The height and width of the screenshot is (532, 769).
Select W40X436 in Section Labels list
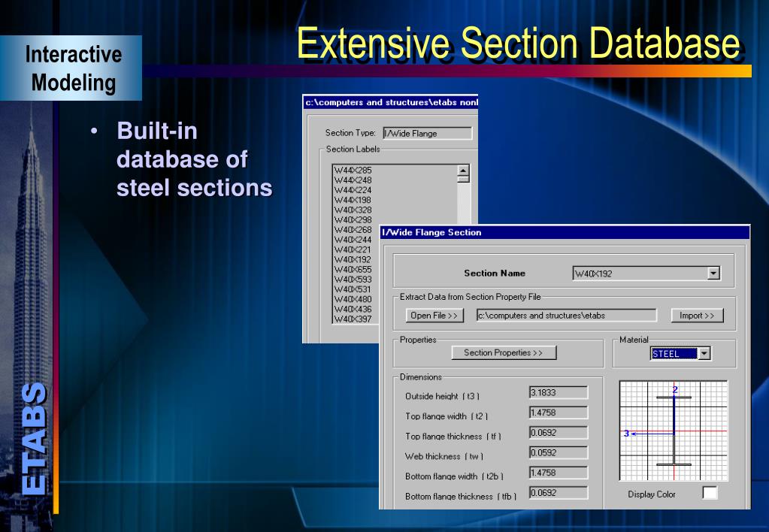[353, 309]
